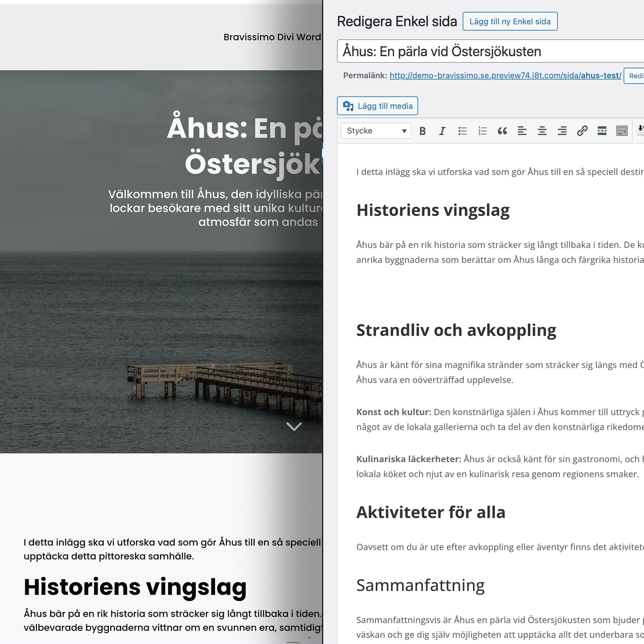Click the Aktiviteter för alla heading
This screenshot has height=644, width=644.
pos(431,512)
